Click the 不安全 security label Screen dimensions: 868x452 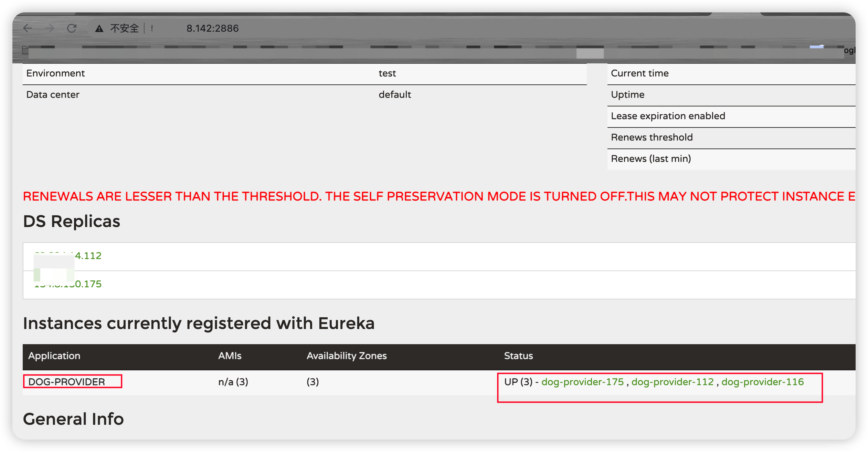pyautogui.click(x=124, y=28)
